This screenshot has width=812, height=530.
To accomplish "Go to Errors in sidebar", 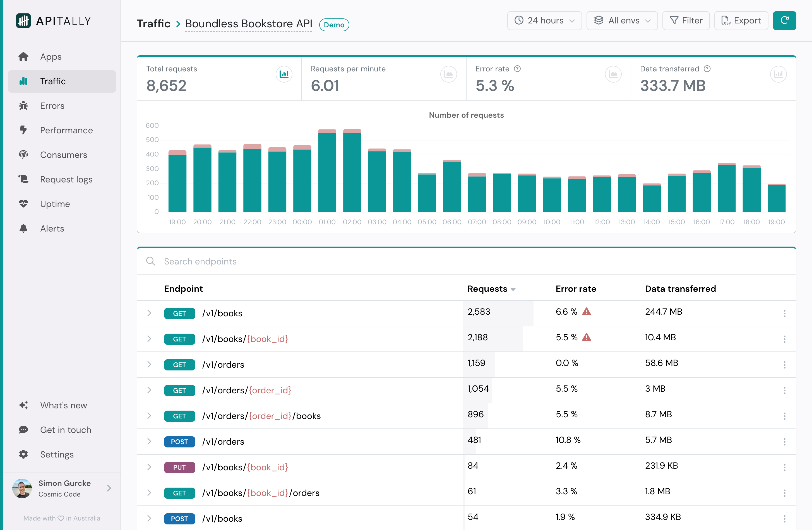I will coord(52,106).
